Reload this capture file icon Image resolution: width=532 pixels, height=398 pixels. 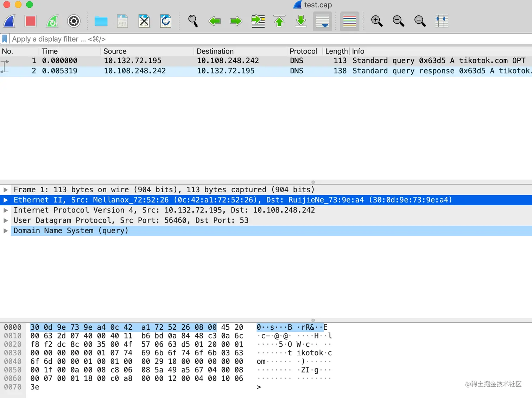point(165,21)
